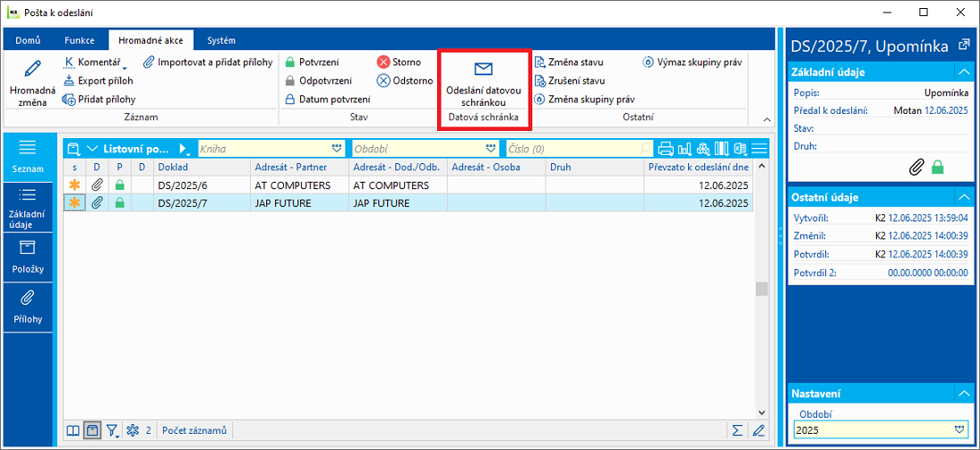
Task: Open the filter funnel dropdown in the status bar
Action: [x=113, y=430]
